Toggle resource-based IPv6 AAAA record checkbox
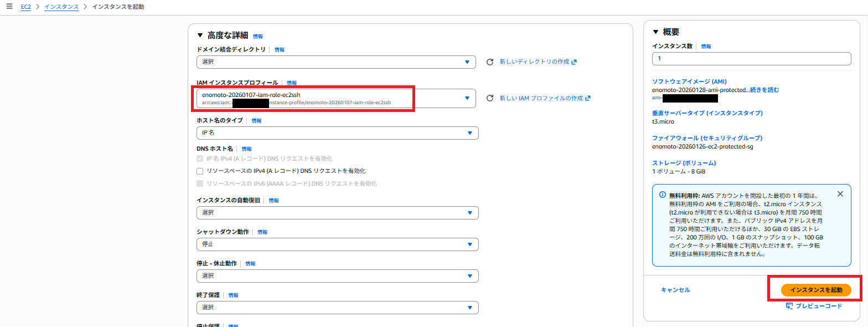 coord(200,183)
